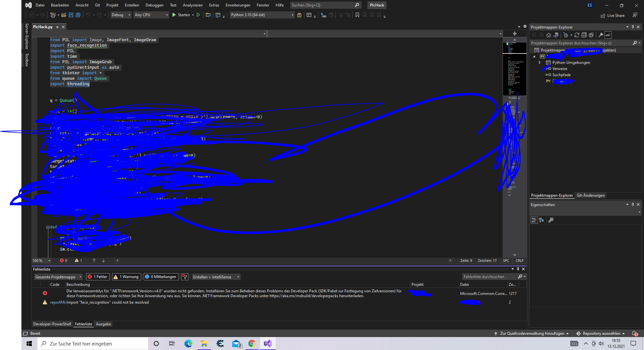Toggle the 1 Warnung warning filter
This screenshot has width=644, height=350.
[x=126, y=277]
